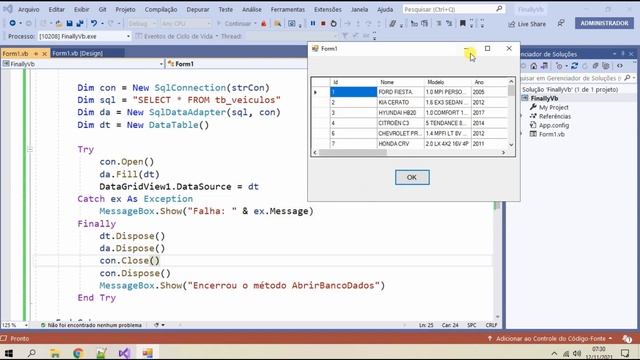Click the bookmark icon in the toolbar

(x=462, y=24)
